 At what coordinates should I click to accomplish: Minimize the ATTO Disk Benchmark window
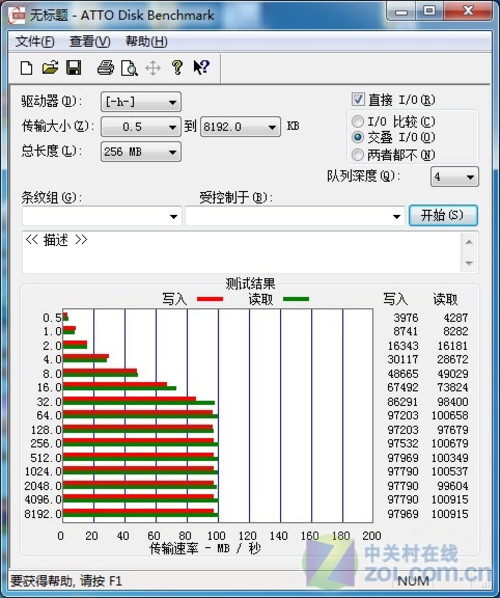pos(401,11)
